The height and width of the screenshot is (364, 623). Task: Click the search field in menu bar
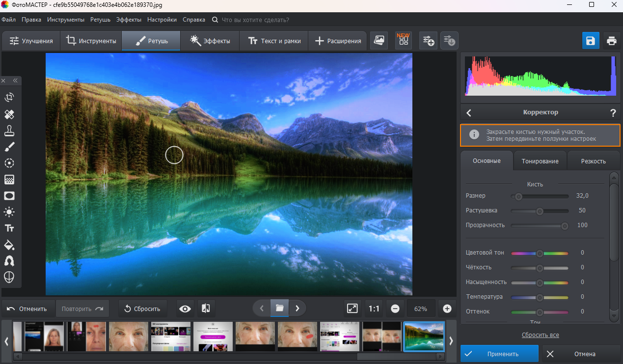tap(255, 20)
